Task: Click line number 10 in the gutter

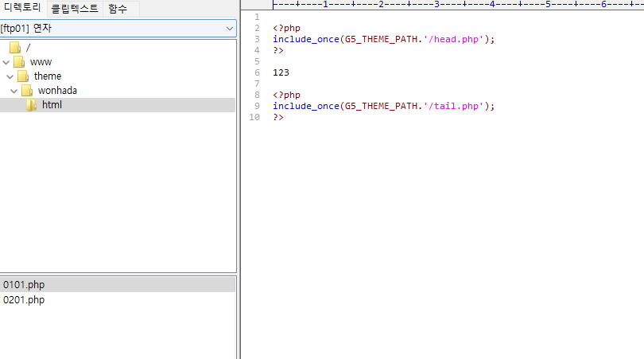Action: [x=254, y=117]
